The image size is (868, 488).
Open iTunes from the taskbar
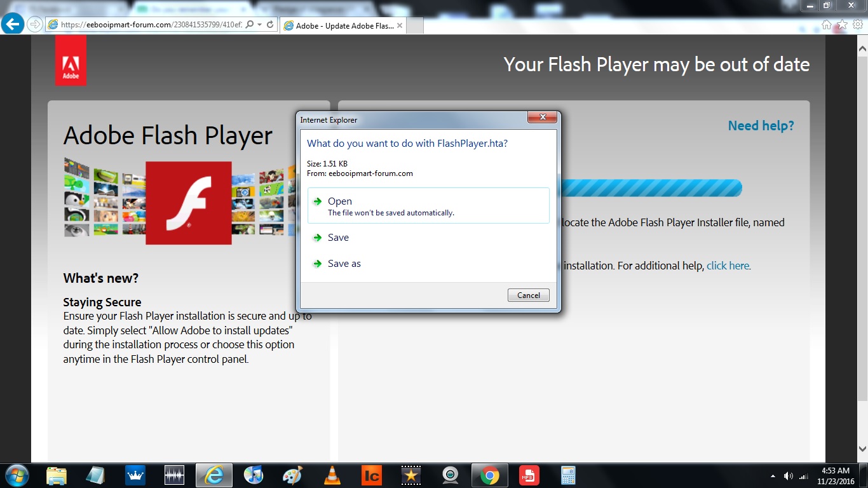coord(253,475)
